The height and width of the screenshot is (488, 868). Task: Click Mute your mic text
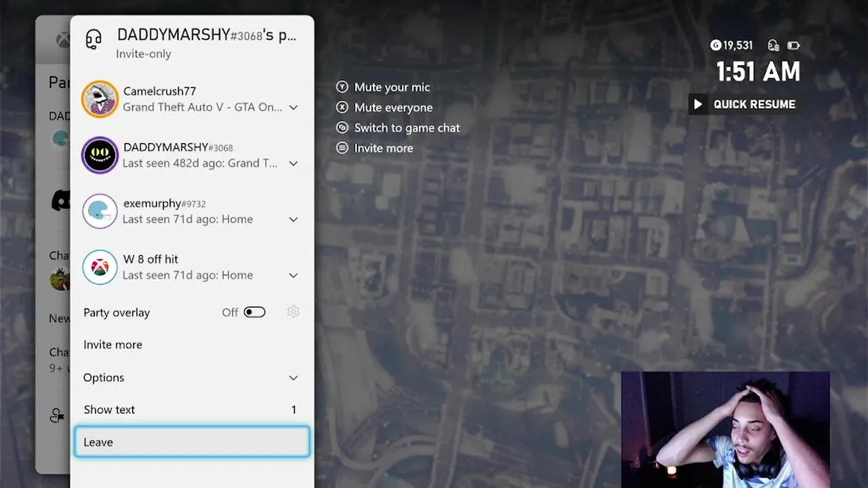392,87
